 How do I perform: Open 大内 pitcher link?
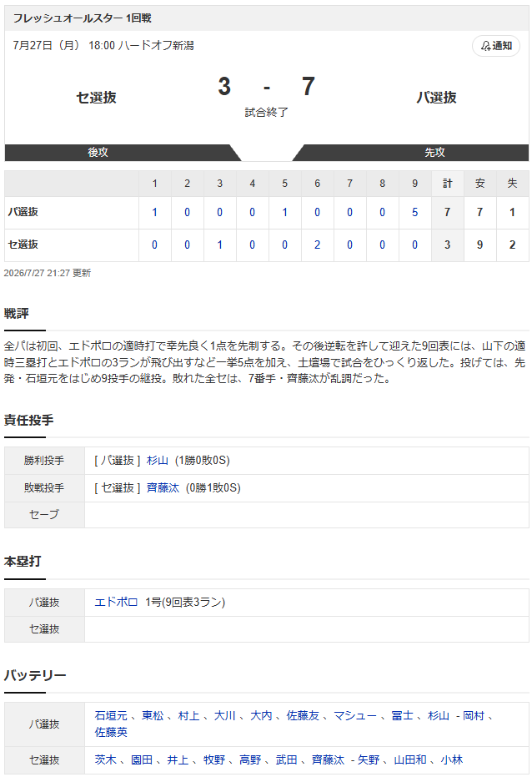[261, 715]
